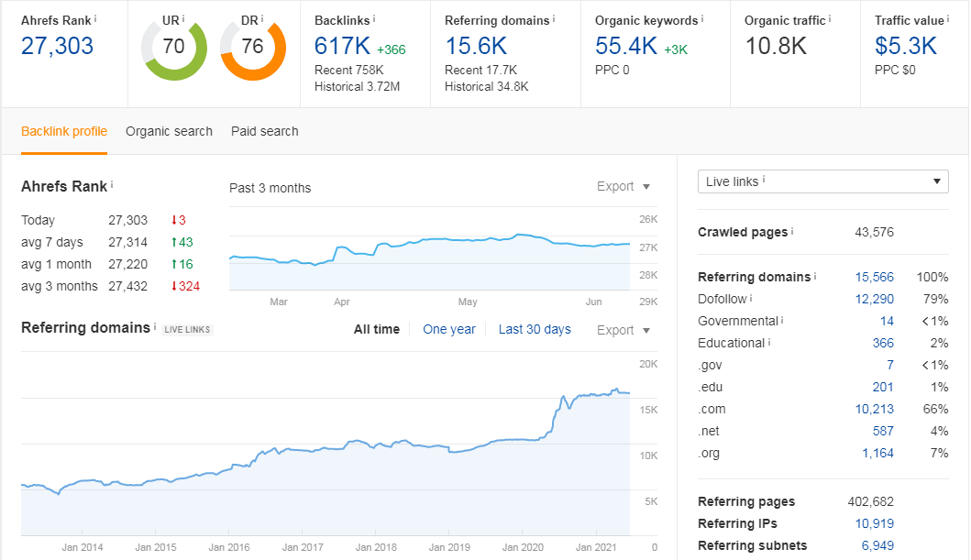Screen dimensions: 971x560
Task: Click the Crawled pages info icon
Action: (x=792, y=231)
